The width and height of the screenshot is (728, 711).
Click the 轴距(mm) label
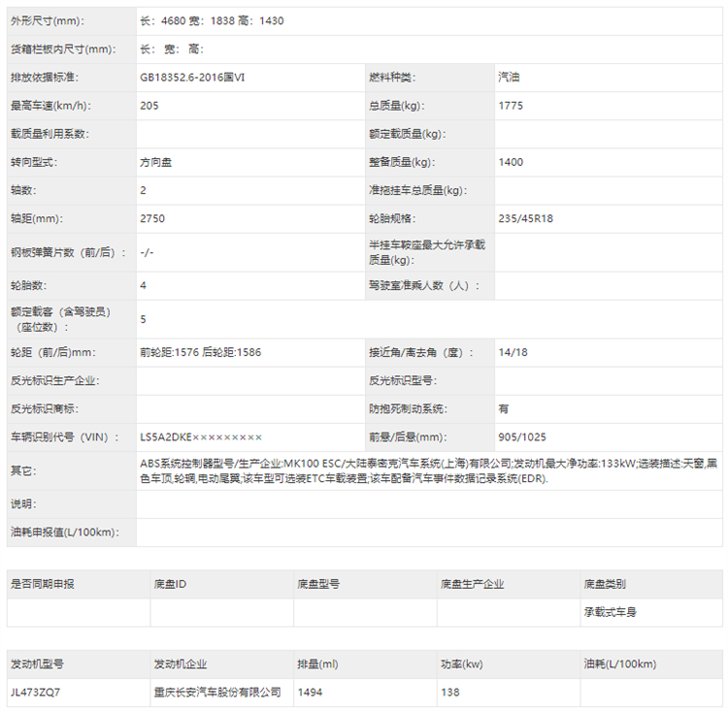pos(37,218)
